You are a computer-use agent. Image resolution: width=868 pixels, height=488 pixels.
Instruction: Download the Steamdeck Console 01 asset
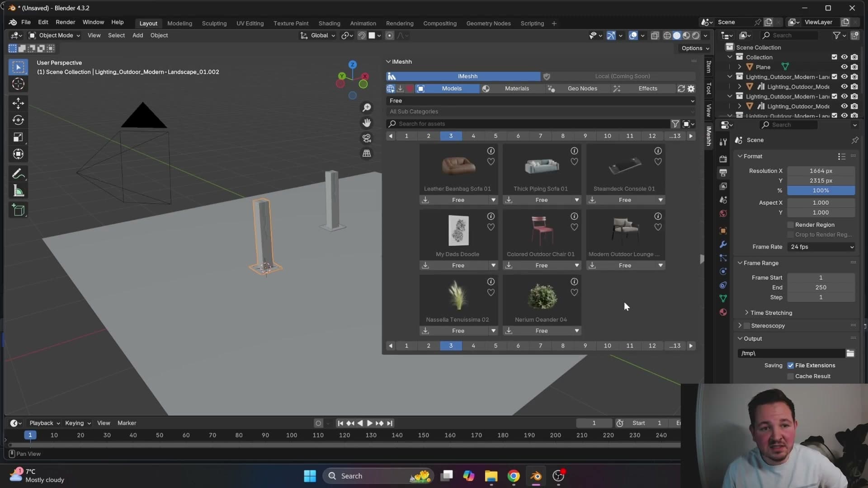click(592, 200)
